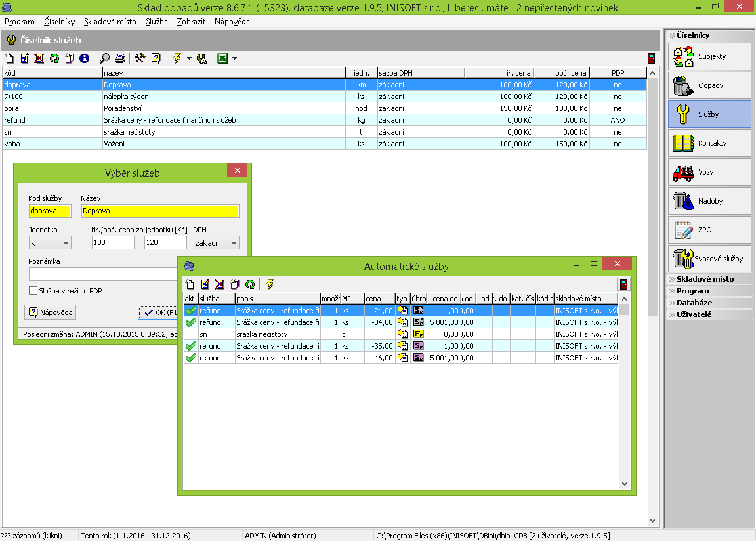
Task: Click the door exit icon in Automatické služby
Action: 623,284
